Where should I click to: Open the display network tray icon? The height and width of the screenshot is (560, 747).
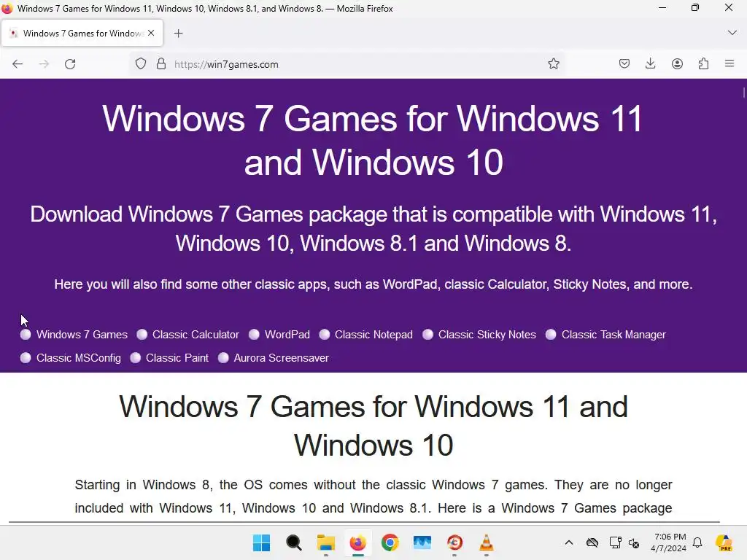pos(615,542)
